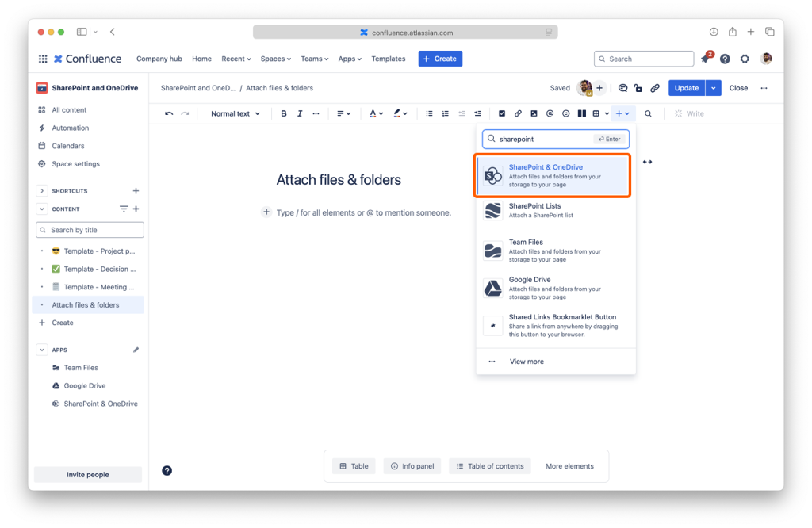
Task: Click the bullet list icon
Action: (x=430, y=114)
